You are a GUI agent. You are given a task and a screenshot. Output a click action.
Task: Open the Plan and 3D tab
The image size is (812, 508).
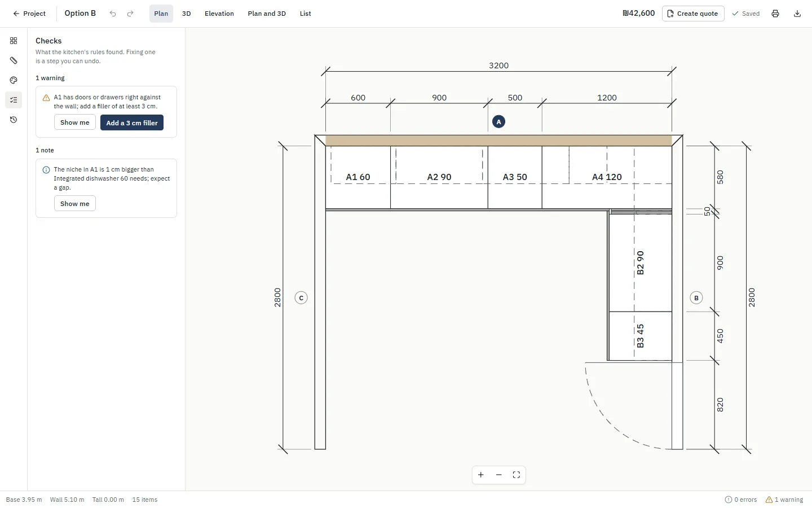(267, 14)
